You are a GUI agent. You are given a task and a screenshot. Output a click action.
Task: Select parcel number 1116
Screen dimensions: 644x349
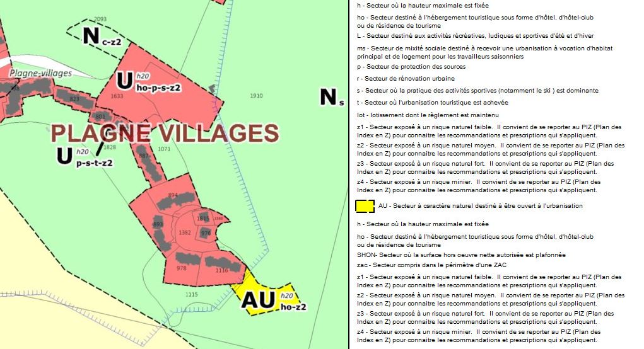(221, 270)
